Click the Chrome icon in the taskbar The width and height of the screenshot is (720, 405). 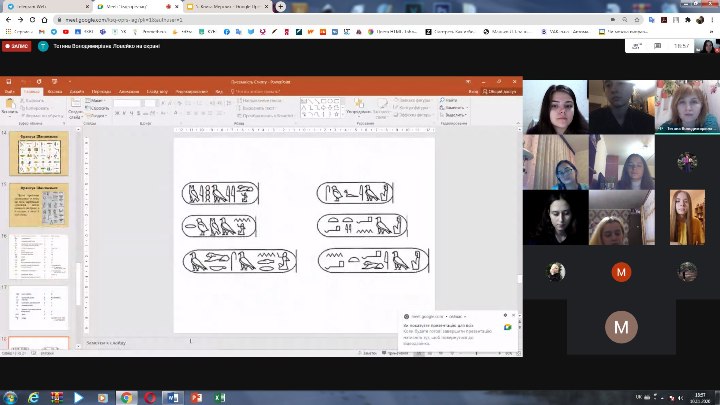pos(126,397)
